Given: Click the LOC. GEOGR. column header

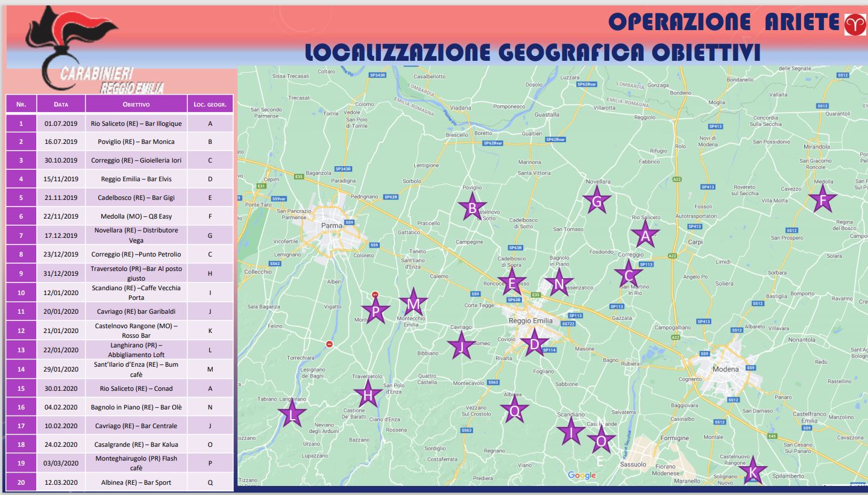Looking at the screenshot, I should pos(210,104).
